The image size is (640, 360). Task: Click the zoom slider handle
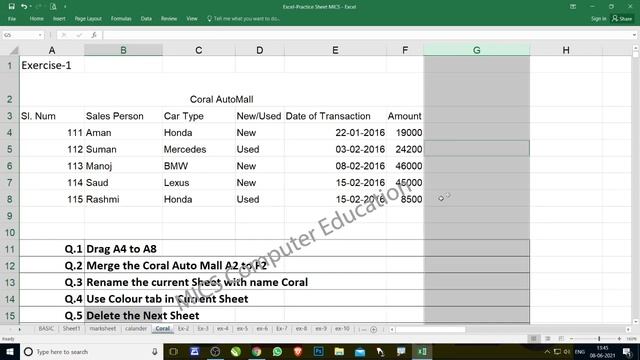pos(599,339)
